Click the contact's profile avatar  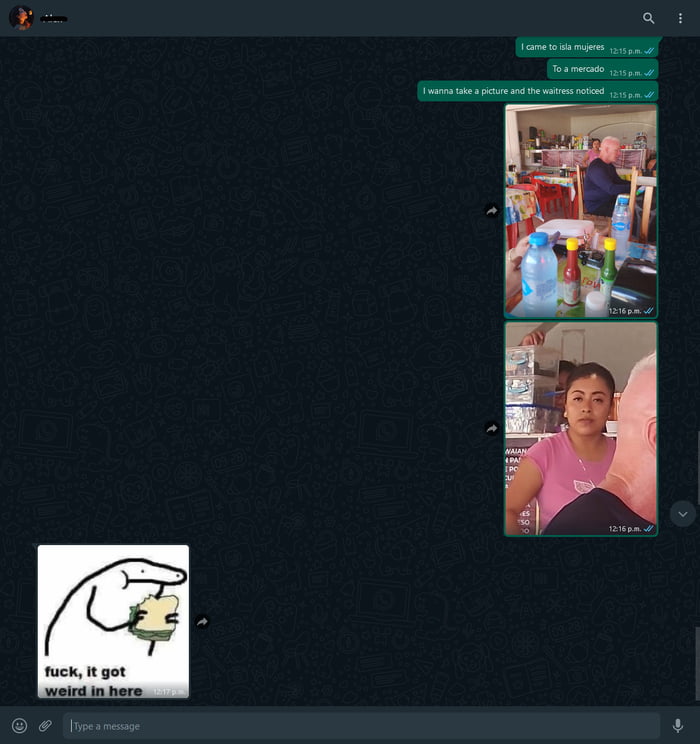click(x=21, y=18)
